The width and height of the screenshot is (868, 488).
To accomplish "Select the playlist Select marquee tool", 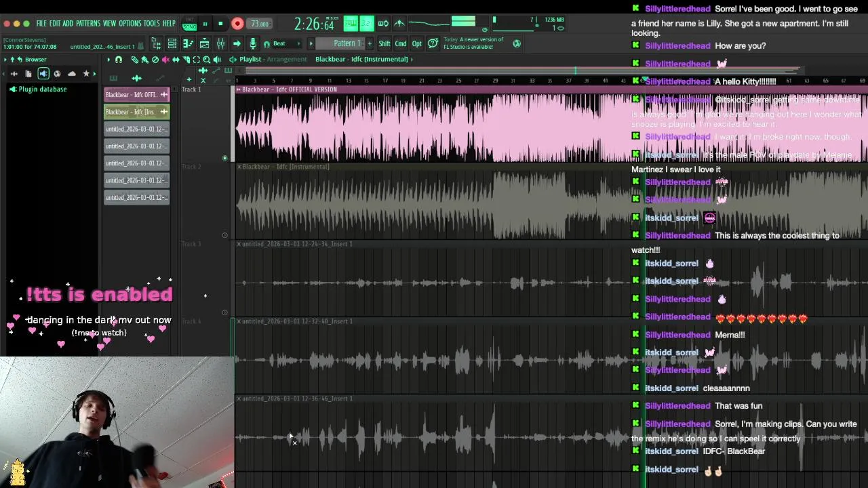I will coord(197,60).
